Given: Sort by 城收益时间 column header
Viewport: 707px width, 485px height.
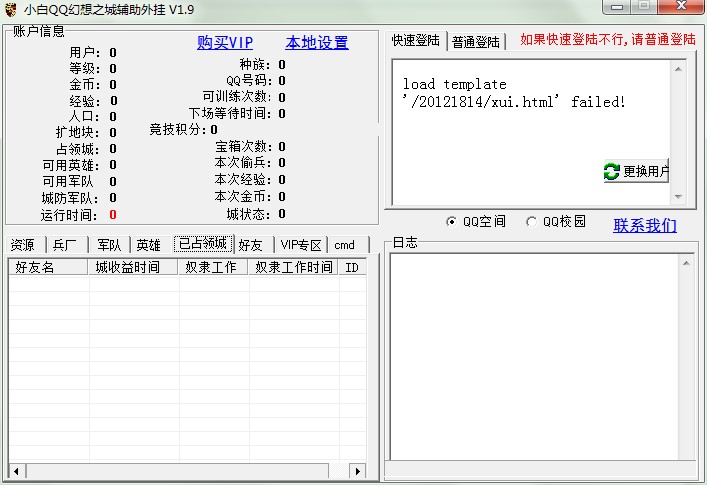Looking at the screenshot, I should pos(133,267).
